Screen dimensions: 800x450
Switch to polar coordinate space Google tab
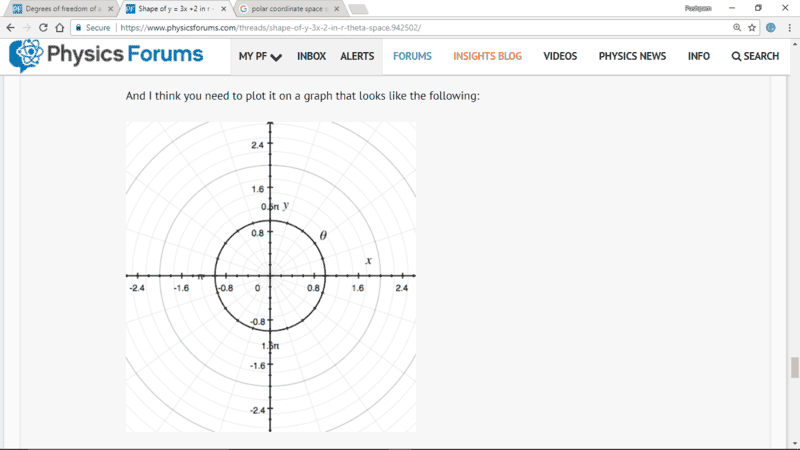point(288,9)
